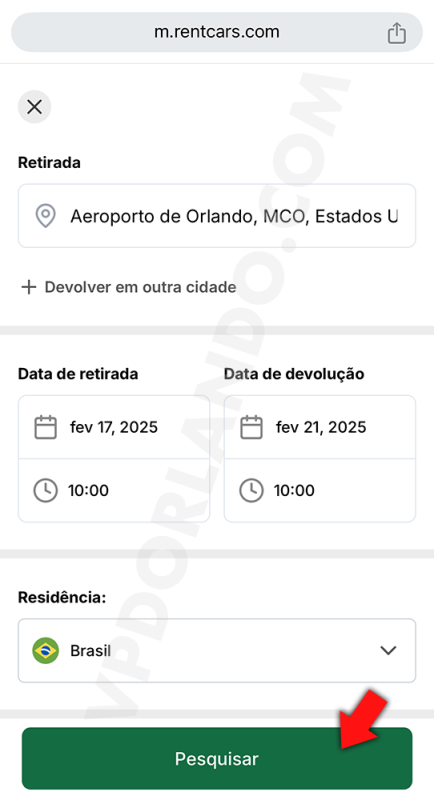
Task: Tap the m.rentcars.com address bar
Action: coord(217,32)
